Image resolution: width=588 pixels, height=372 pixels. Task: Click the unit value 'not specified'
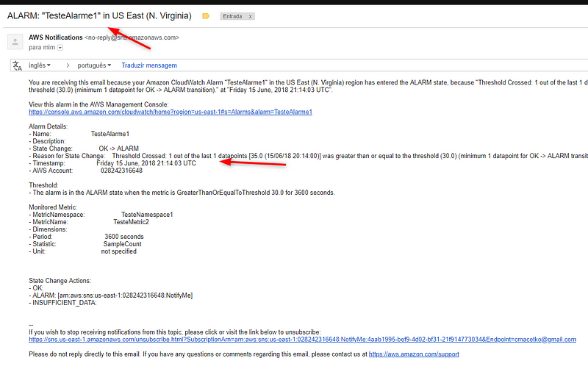click(118, 251)
